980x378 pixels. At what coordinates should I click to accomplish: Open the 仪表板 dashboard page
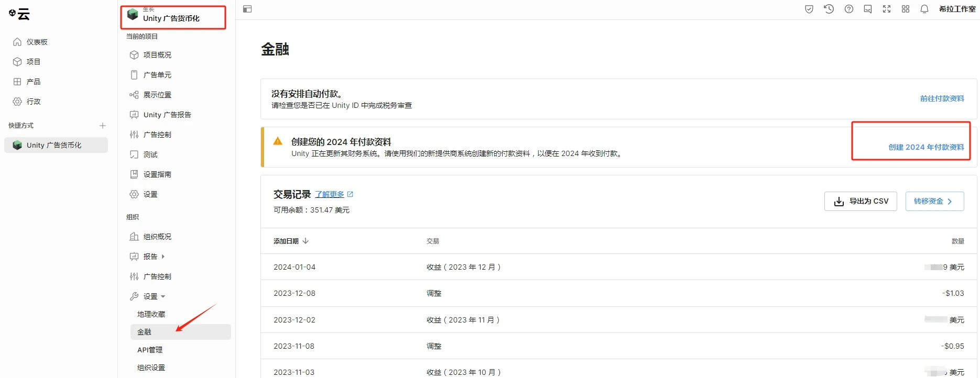pos(30,42)
